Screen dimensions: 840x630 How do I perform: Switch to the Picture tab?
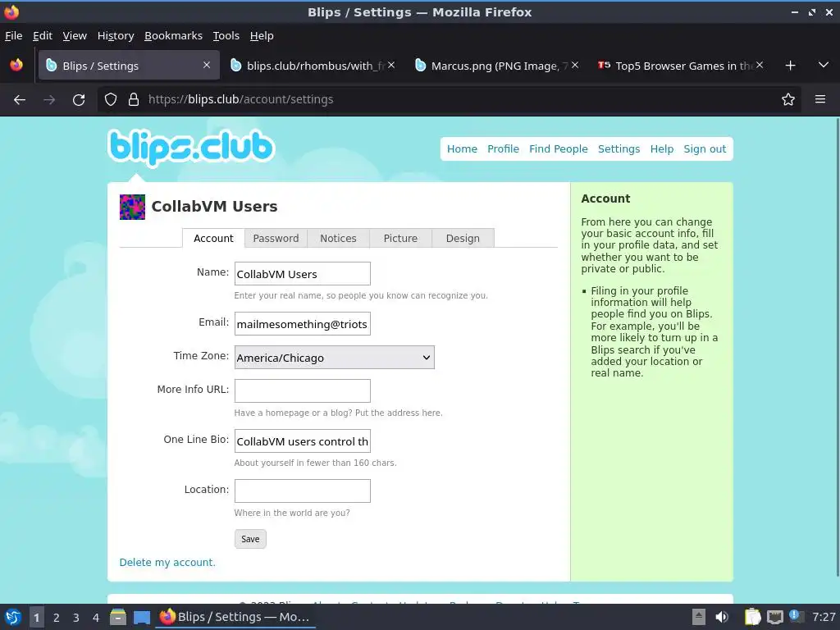click(400, 239)
